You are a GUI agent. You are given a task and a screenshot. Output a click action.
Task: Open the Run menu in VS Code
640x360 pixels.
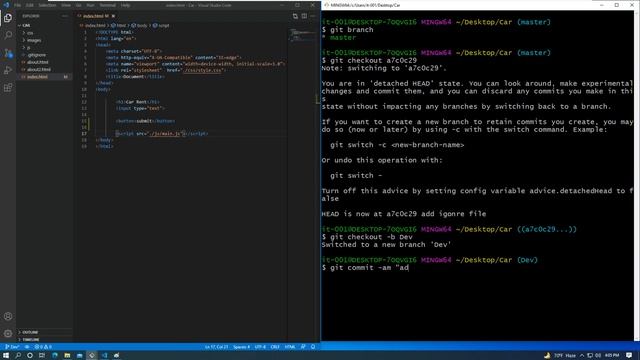click(x=90, y=5)
